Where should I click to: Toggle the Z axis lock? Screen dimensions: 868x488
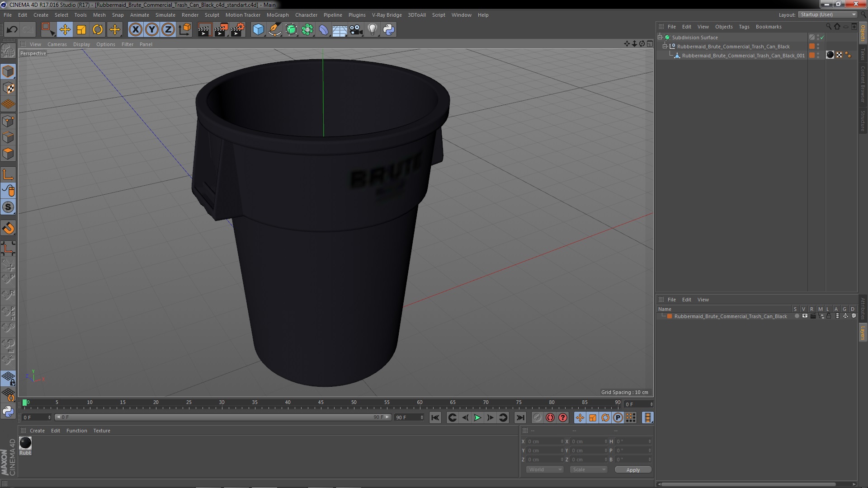(x=168, y=30)
